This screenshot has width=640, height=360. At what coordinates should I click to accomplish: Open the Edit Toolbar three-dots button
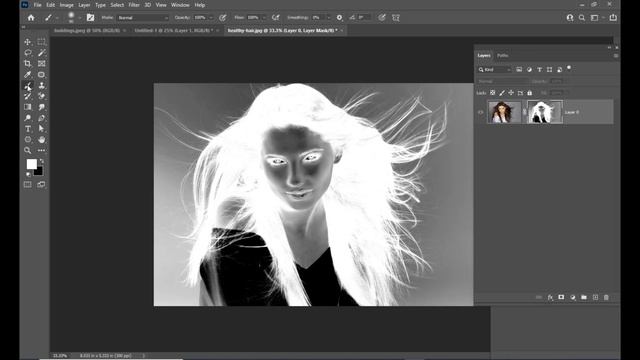(x=41, y=151)
